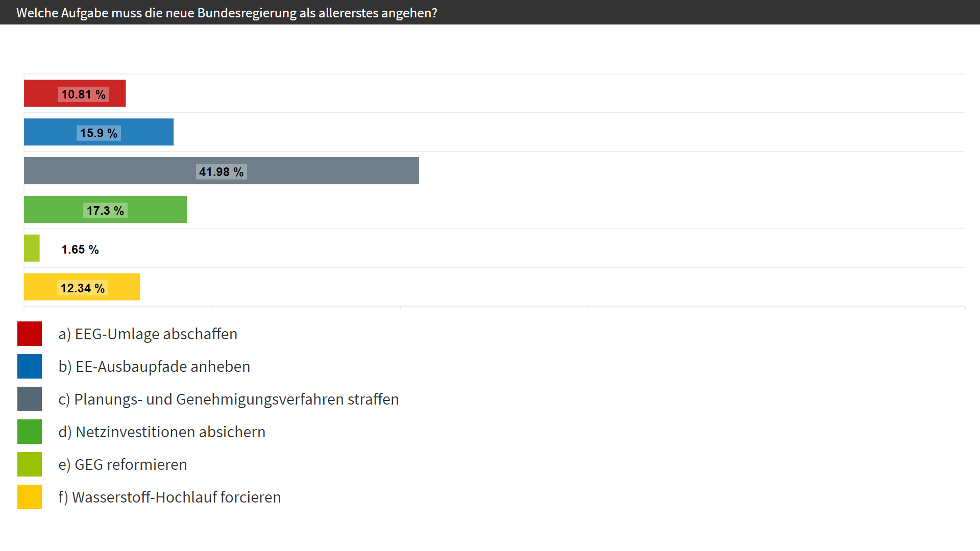Click the 1.65 % value label

(x=80, y=249)
